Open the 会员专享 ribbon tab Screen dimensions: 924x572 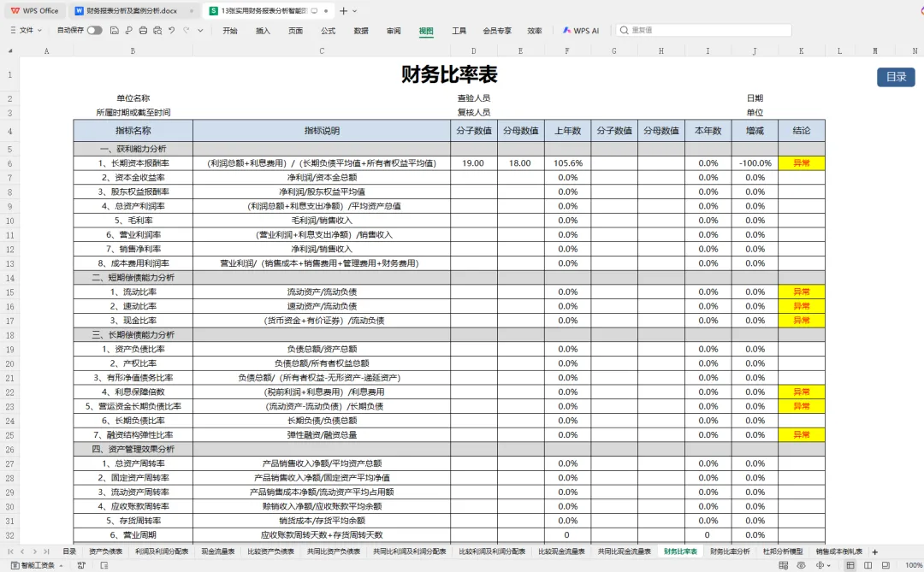[x=497, y=31]
